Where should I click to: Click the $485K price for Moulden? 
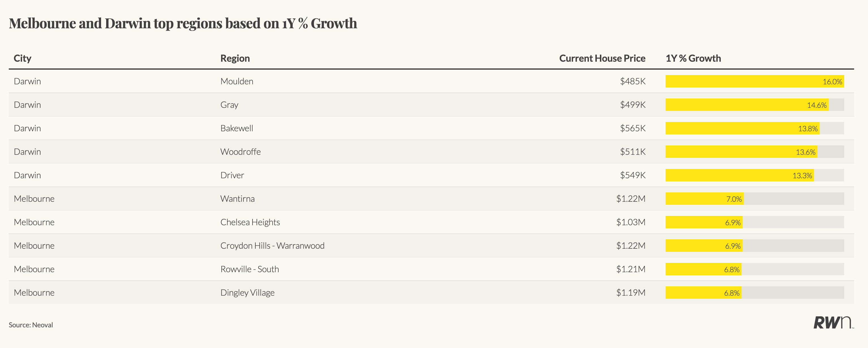[x=632, y=81]
